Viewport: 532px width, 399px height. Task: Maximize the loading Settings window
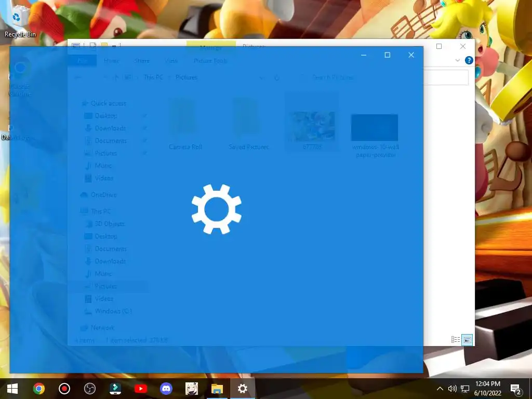pos(388,55)
